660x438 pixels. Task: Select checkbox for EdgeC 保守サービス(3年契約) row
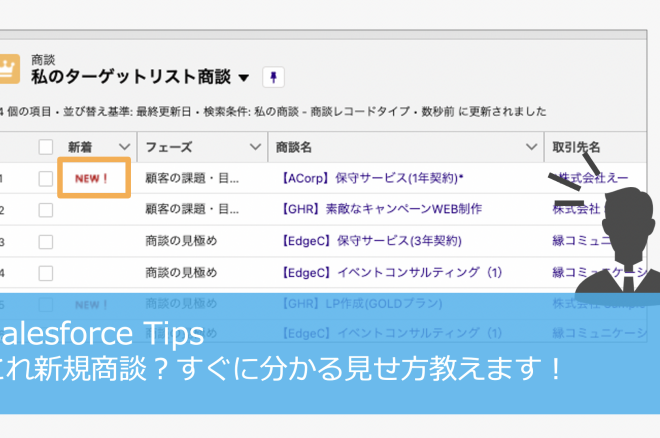pyautogui.click(x=45, y=242)
